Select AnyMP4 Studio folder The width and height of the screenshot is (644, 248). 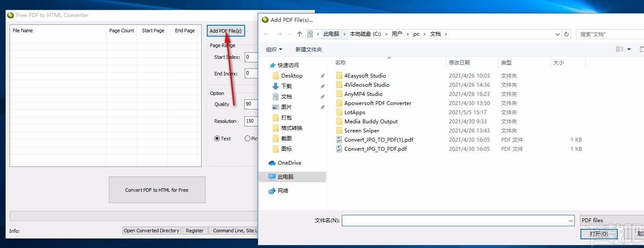click(x=363, y=94)
